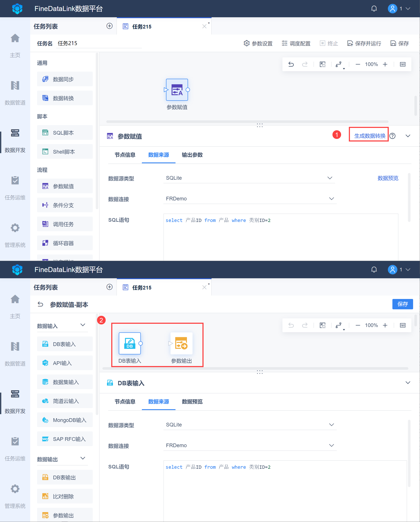Select SQL脚本 component in the palette
420x522 pixels.
[65, 132]
